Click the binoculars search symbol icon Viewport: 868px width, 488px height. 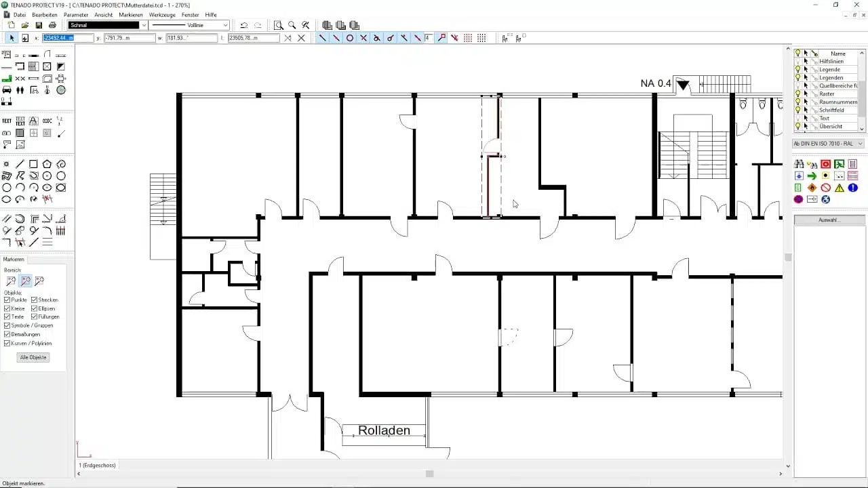click(799, 164)
